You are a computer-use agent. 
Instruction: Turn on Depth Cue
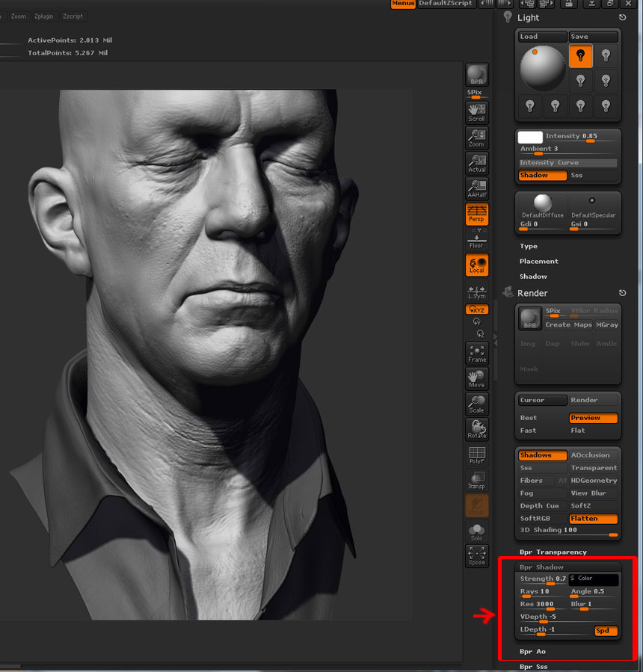542,506
